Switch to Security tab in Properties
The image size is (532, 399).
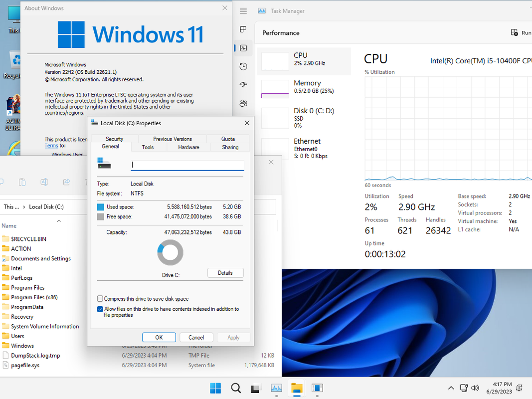pyautogui.click(x=114, y=139)
